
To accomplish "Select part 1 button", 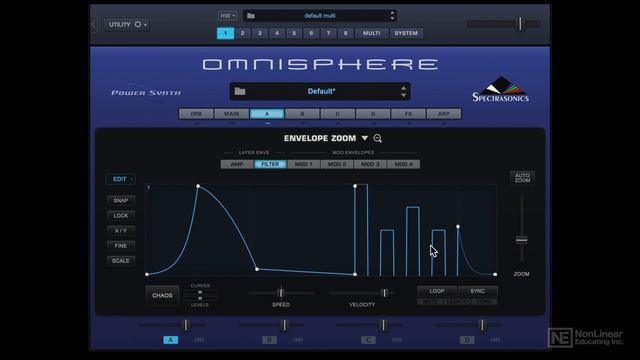I will tap(225, 33).
